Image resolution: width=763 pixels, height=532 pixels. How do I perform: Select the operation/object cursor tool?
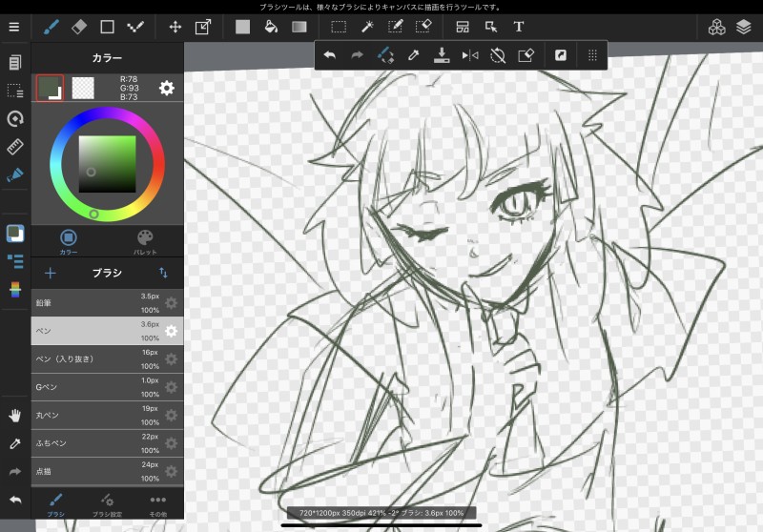point(491,27)
